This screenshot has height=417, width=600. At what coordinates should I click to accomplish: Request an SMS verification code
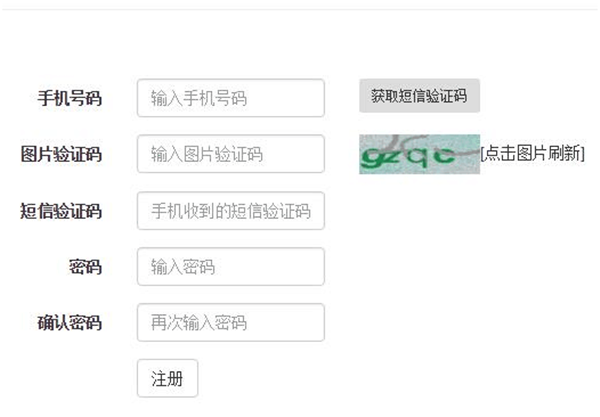click(419, 96)
